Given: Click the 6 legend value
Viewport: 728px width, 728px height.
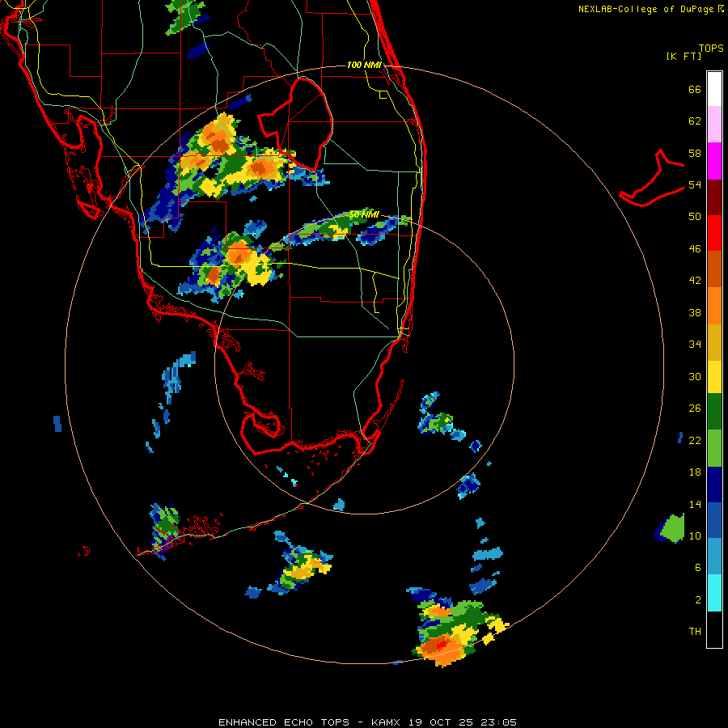Looking at the screenshot, I should point(698,567).
